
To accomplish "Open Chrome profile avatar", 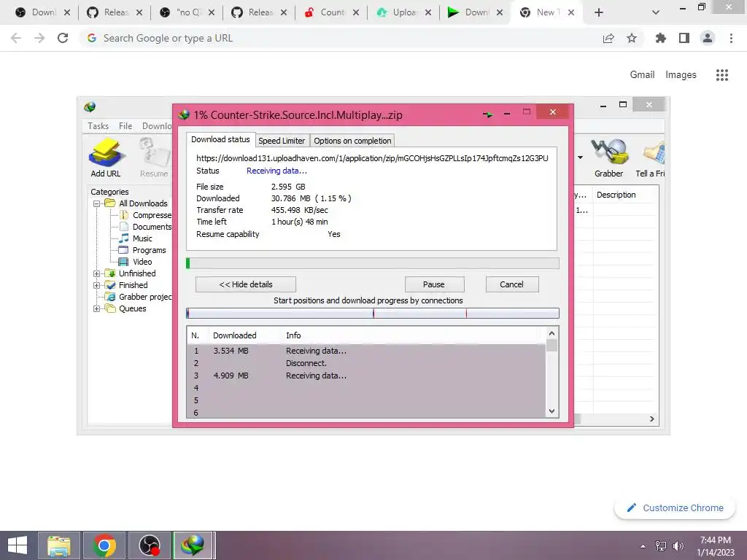I will [x=708, y=38].
